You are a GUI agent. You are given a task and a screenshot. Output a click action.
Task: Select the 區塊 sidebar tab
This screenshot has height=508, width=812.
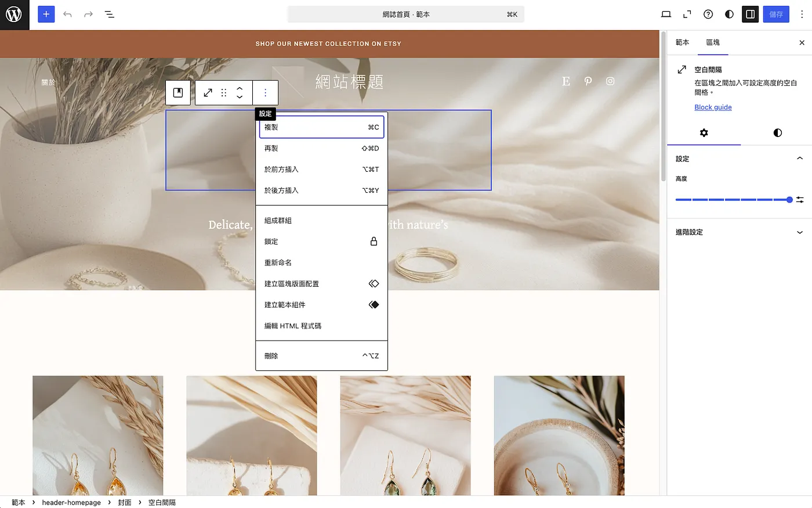pos(713,42)
